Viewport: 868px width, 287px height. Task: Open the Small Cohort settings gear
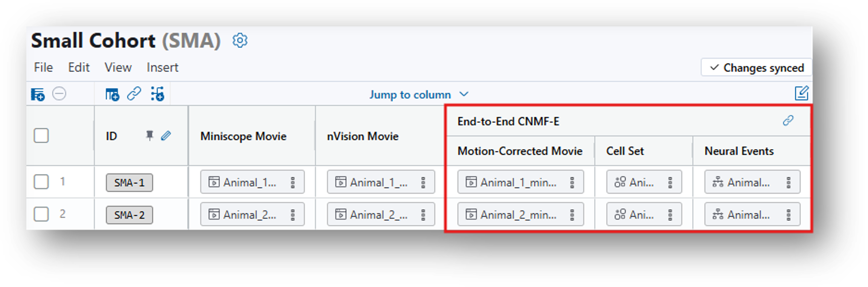[240, 40]
